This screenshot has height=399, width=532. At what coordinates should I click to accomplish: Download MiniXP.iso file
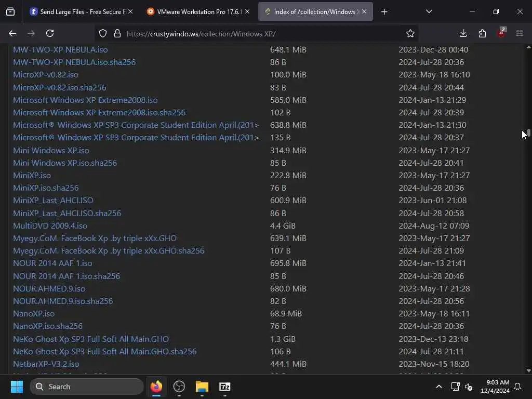pyautogui.click(x=32, y=176)
